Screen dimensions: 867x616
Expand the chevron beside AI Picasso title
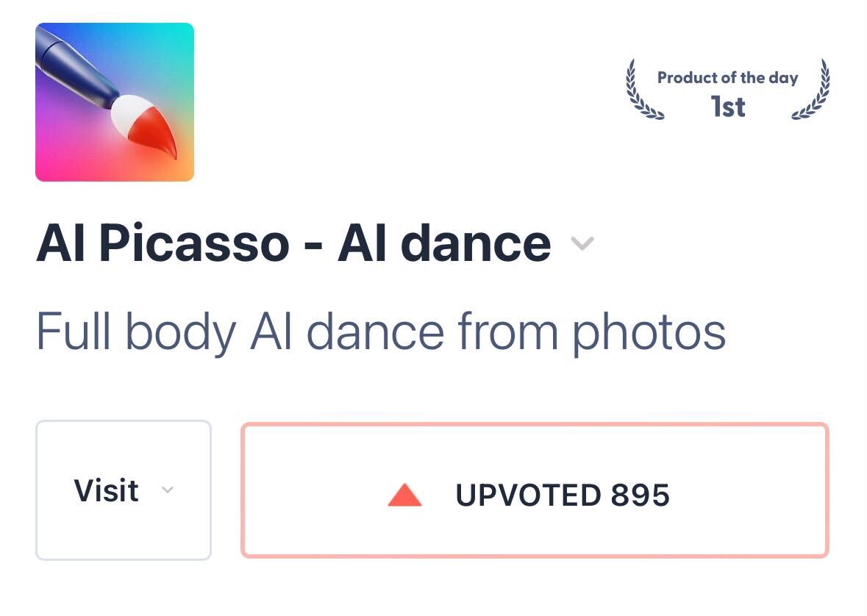(x=582, y=243)
